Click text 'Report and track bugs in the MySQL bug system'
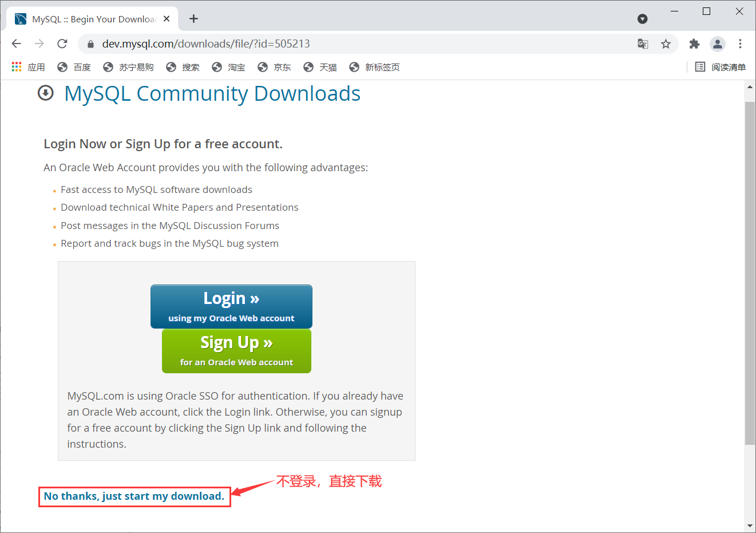Image resolution: width=756 pixels, height=533 pixels. [169, 243]
